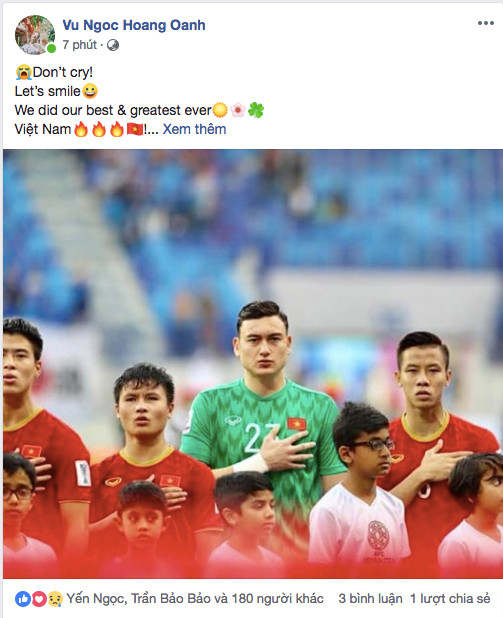Click the green online status dot
Viewport: 503px width, 618px height.
(51, 48)
